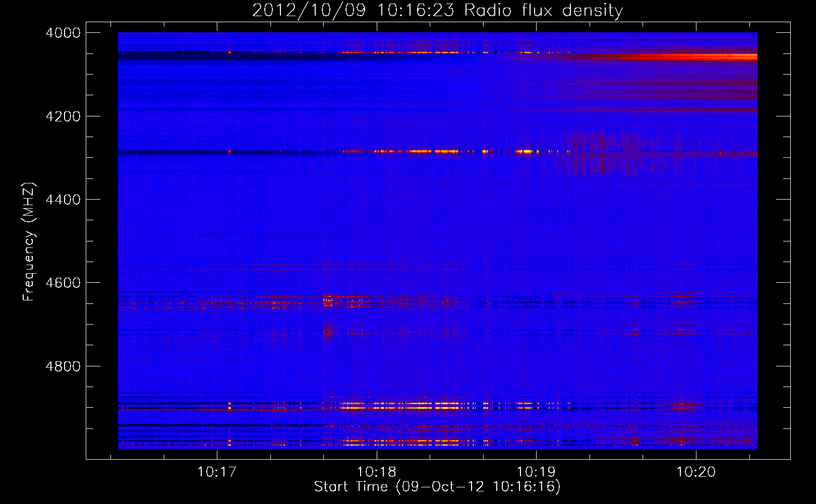This screenshot has width=816, height=504.
Task: Click the '4400' frequency axis label
Action: (x=63, y=200)
